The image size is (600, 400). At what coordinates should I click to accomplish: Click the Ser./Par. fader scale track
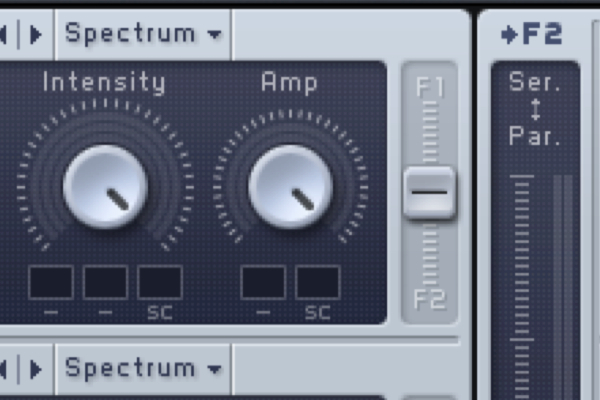point(522,287)
